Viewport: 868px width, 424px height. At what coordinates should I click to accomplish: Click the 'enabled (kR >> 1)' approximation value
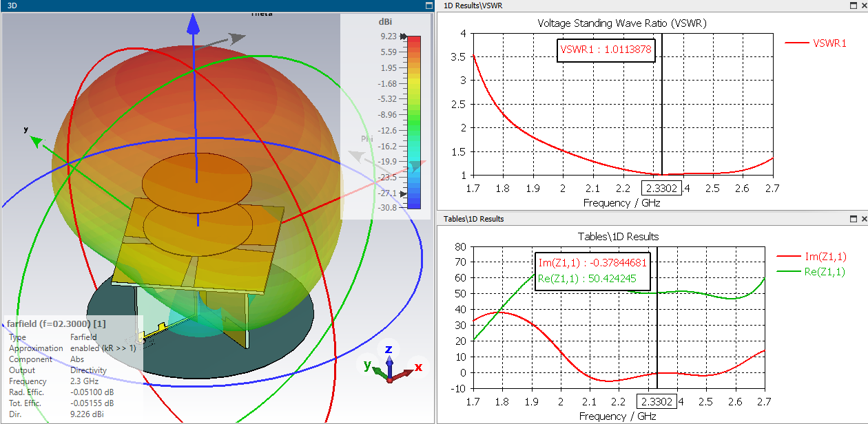click(103, 348)
